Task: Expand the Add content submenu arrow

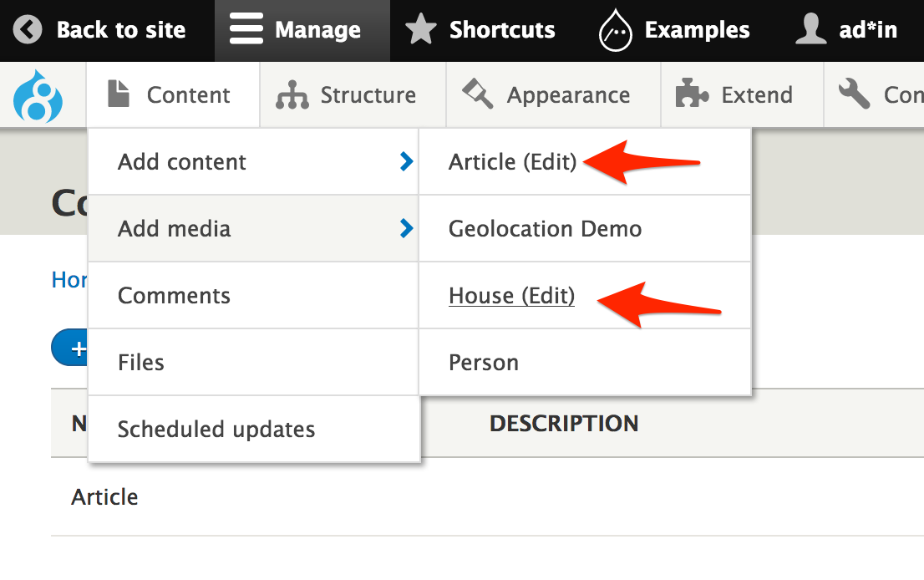Action: 406,161
